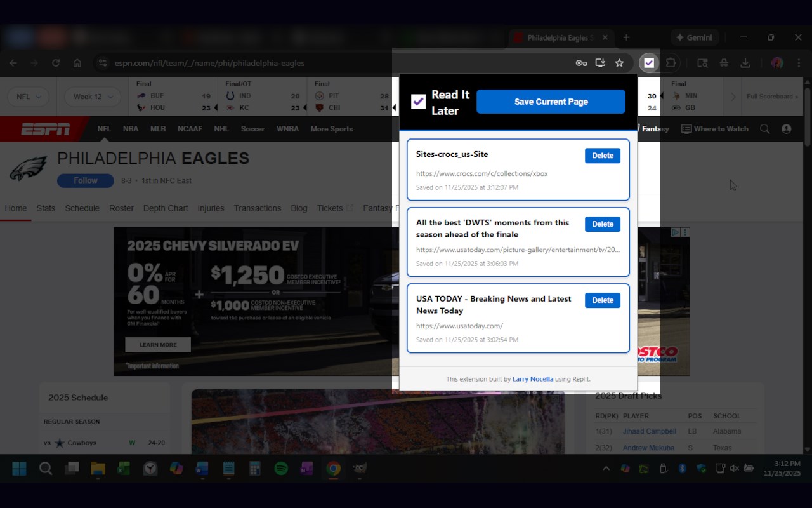Screen dimensions: 812x508
Task: Switch to the Eagles Schedule tab
Action: 82,208
